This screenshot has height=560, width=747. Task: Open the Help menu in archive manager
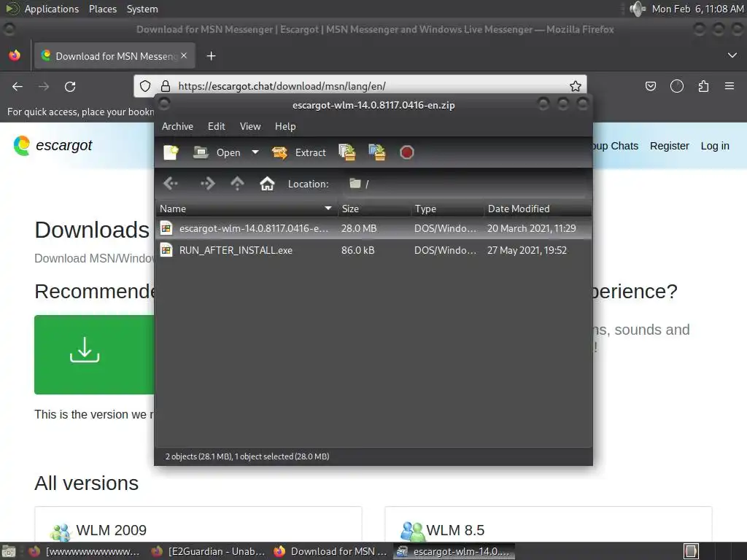click(x=285, y=126)
